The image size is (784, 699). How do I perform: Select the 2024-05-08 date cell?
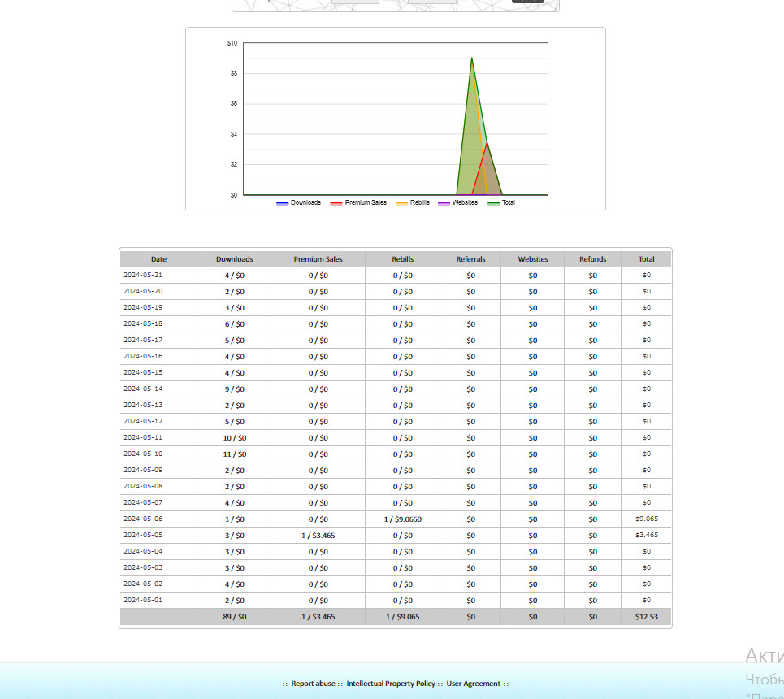coord(158,486)
